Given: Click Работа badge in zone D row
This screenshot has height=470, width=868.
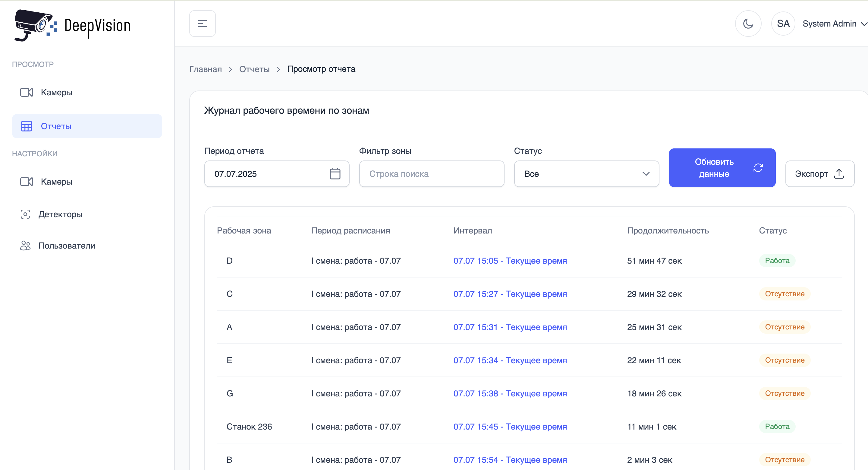Looking at the screenshot, I should tap(777, 261).
